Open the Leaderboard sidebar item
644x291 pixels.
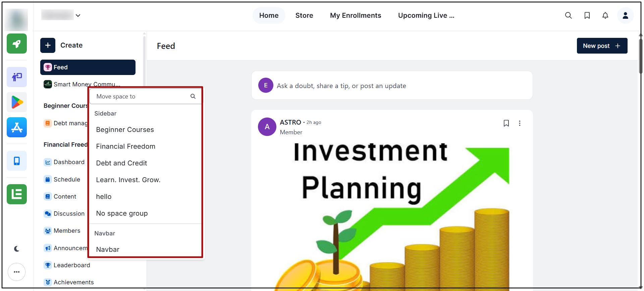pos(72,265)
